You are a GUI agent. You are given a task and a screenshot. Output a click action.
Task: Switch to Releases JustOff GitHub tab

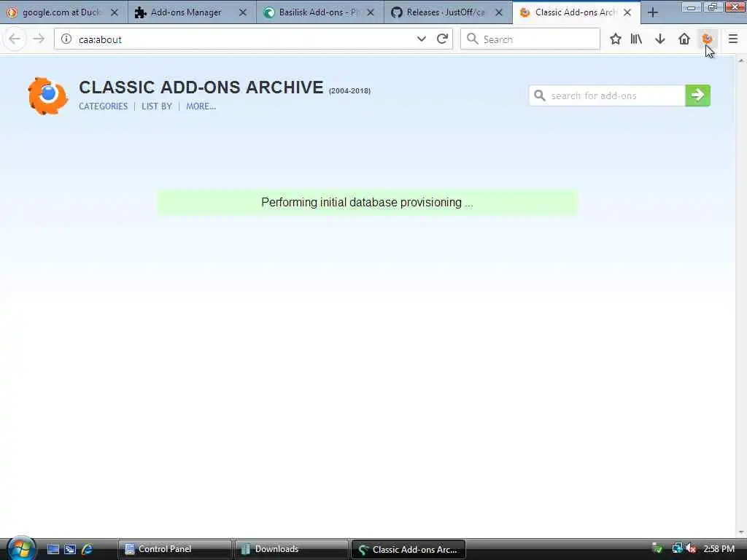447,12
